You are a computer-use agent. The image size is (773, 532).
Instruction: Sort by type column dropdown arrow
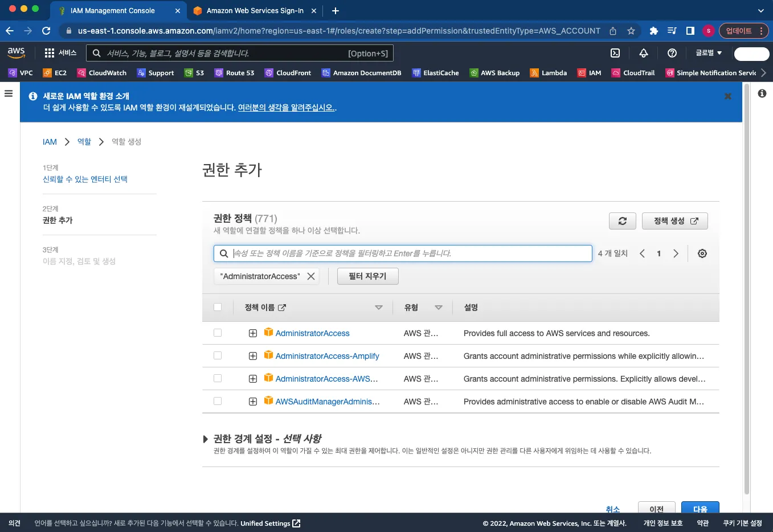tap(439, 308)
